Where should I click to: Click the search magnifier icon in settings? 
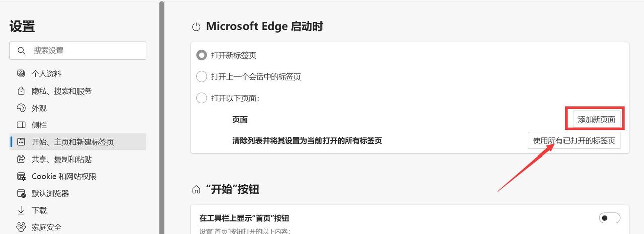coord(21,51)
